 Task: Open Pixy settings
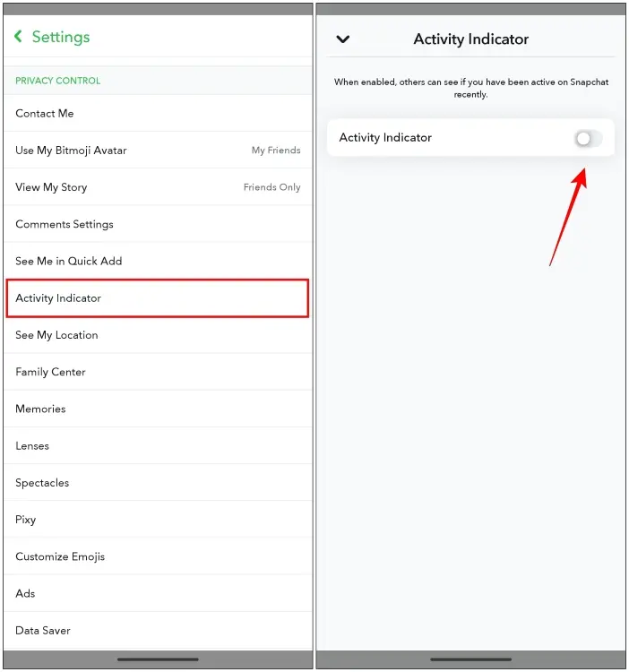pyautogui.click(x=158, y=520)
